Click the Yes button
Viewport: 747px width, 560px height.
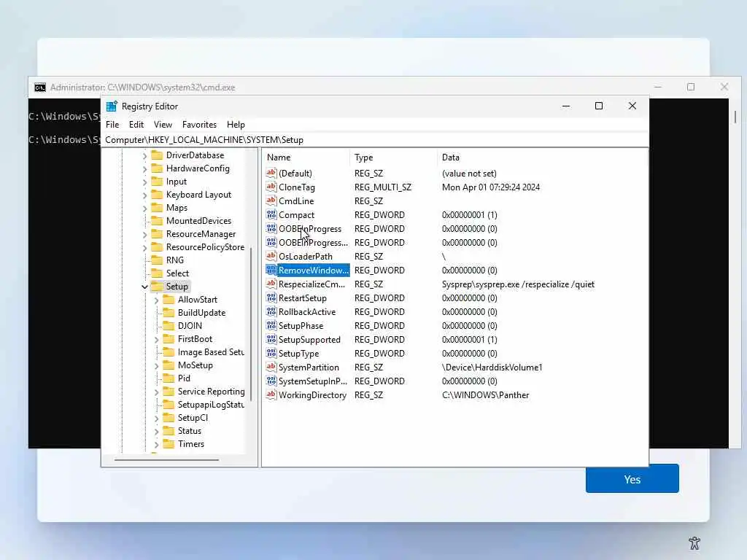tap(632, 478)
